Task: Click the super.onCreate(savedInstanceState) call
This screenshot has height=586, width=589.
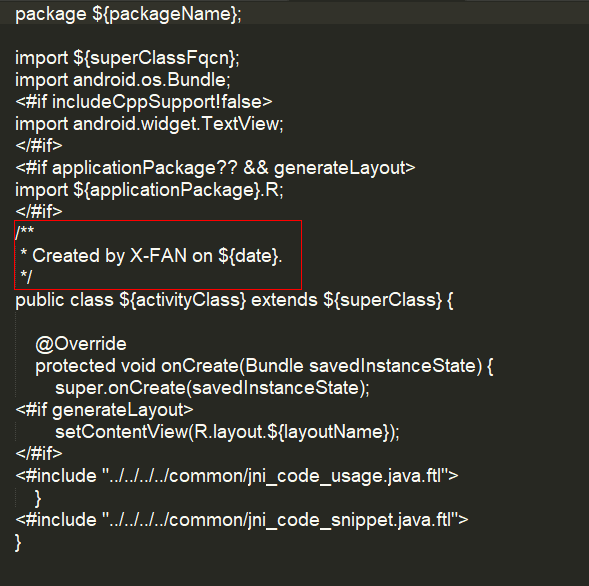Action: coord(213,388)
